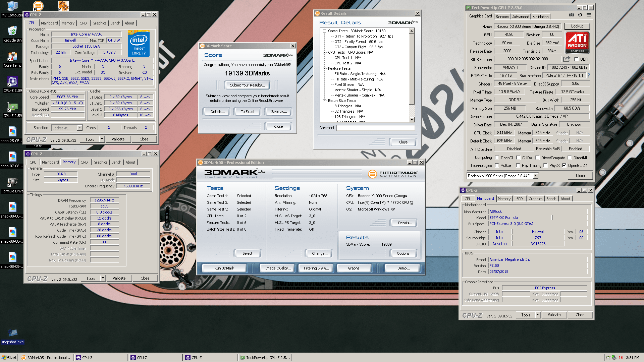Click Result Details scrollbar down arrow

coord(412,120)
